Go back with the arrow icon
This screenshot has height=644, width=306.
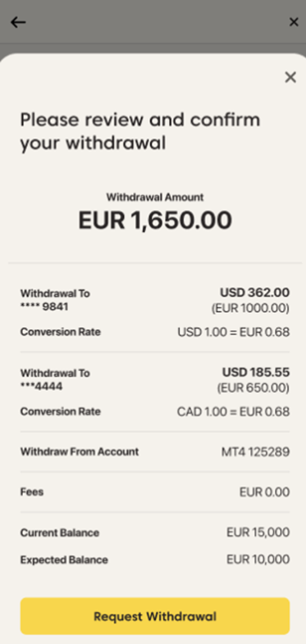point(18,22)
